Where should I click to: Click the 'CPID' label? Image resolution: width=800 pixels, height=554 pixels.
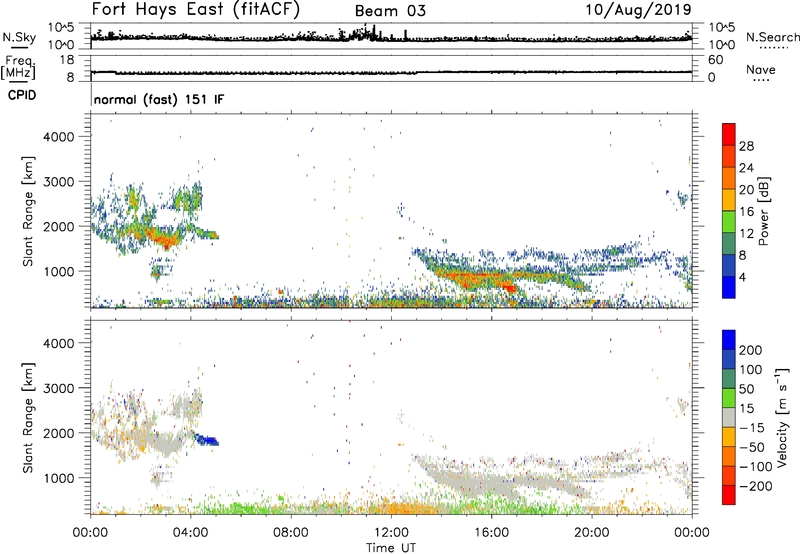coord(22,95)
